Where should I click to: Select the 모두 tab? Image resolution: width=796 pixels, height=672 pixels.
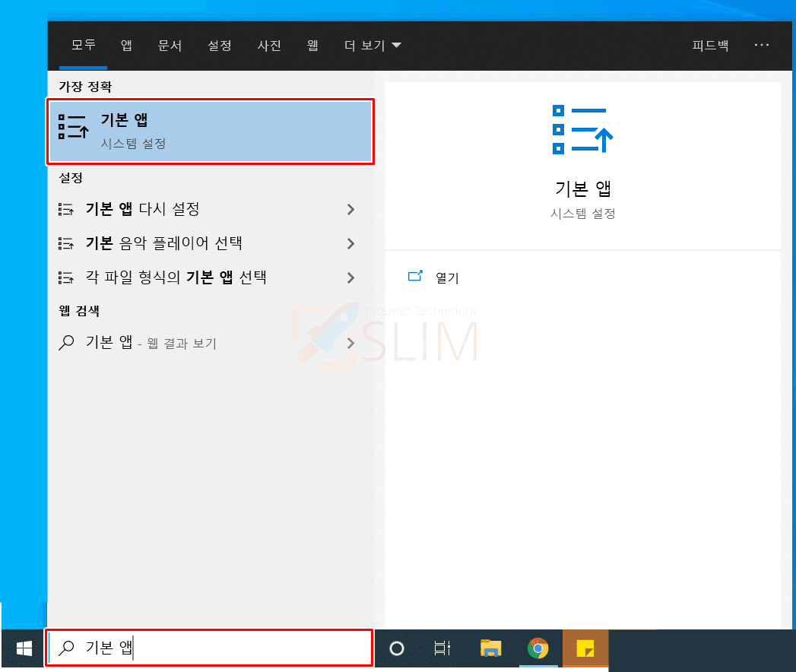84,45
